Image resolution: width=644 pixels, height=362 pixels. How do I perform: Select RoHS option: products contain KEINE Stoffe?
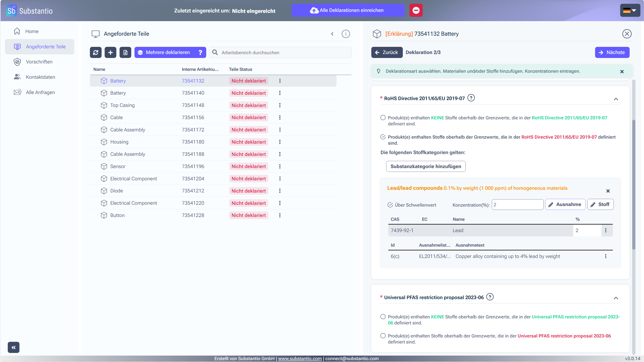coord(383,117)
